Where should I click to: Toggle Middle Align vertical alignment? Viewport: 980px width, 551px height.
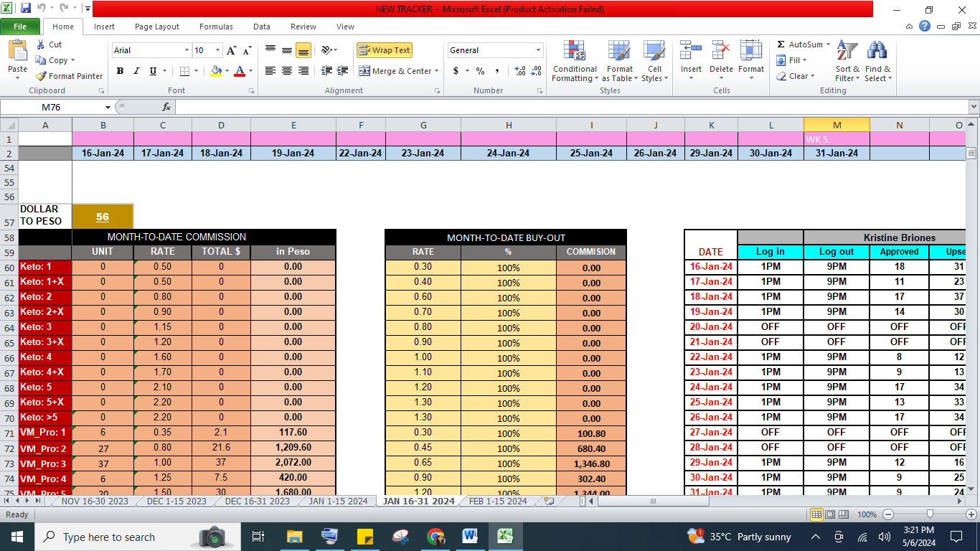(287, 50)
